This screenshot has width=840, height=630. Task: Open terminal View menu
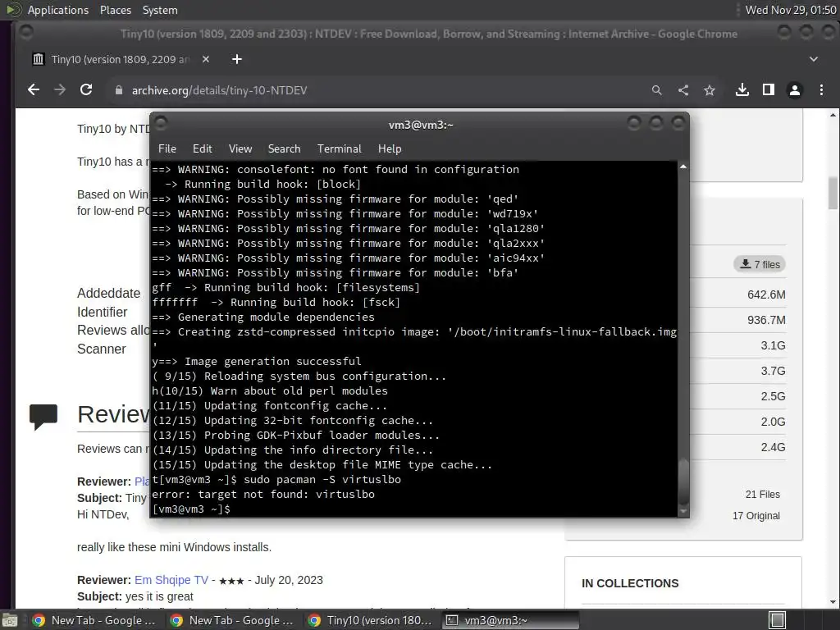pyautogui.click(x=240, y=149)
